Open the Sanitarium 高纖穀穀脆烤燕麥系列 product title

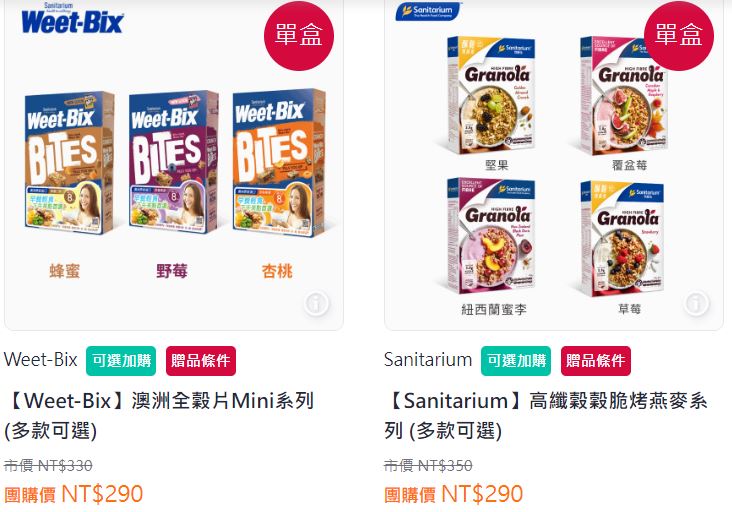(x=546, y=415)
